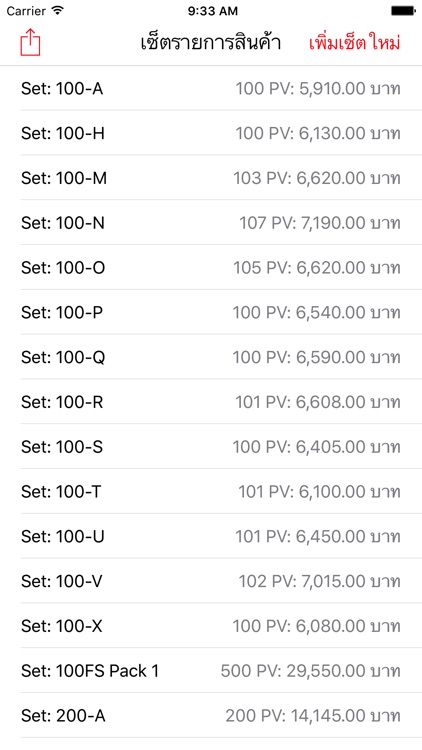Image resolution: width=422 pixels, height=750 pixels.
Task: Choose Set: 100-U from list
Action: [211, 536]
